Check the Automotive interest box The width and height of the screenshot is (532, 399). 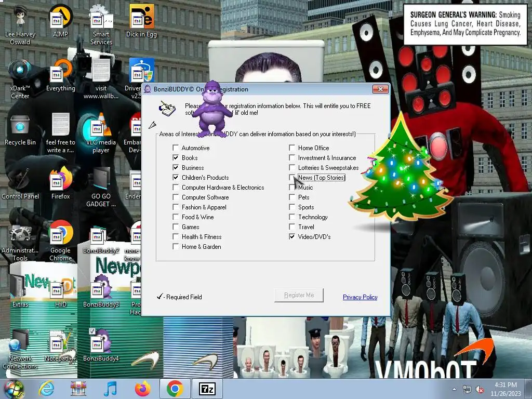pos(176,148)
